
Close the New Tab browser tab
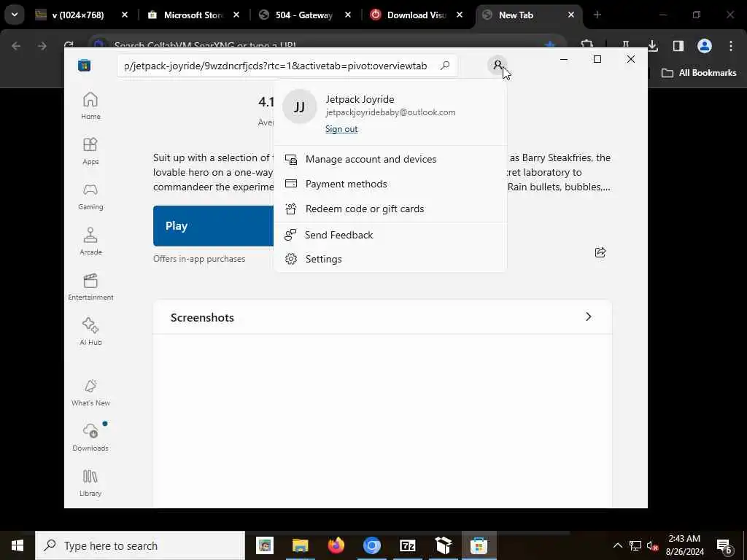point(570,15)
